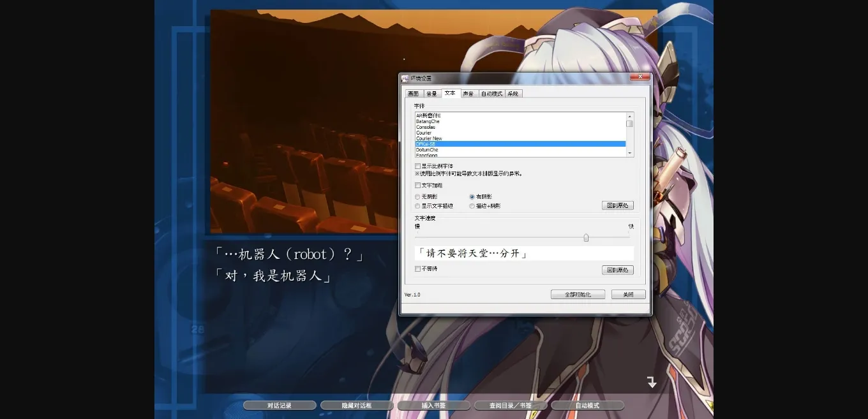Switch to the 音量 volume tab
Image resolution: width=868 pixels, height=419 pixels.
tap(431, 93)
